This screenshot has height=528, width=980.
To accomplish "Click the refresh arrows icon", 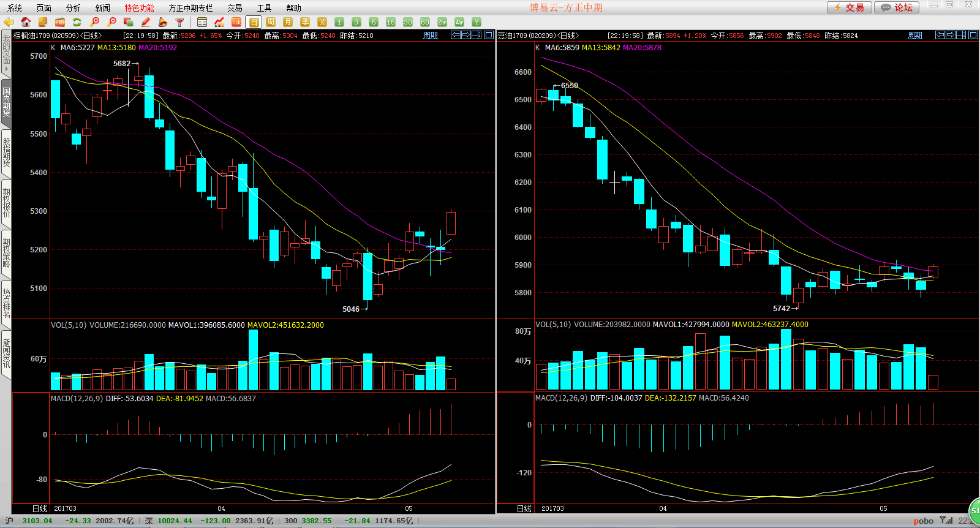I will click(x=77, y=22).
